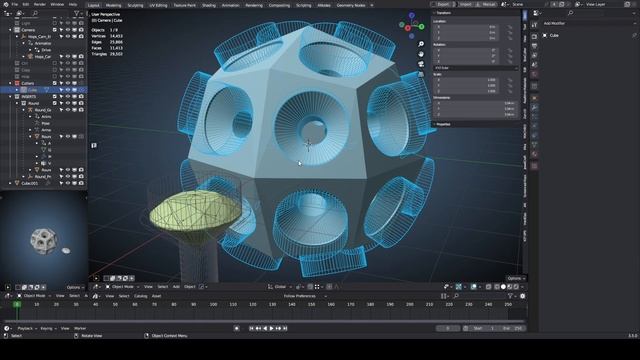The height and width of the screenshot is (360, 640).
Task: Click the Import button in top bar
Action: [465, 4]
